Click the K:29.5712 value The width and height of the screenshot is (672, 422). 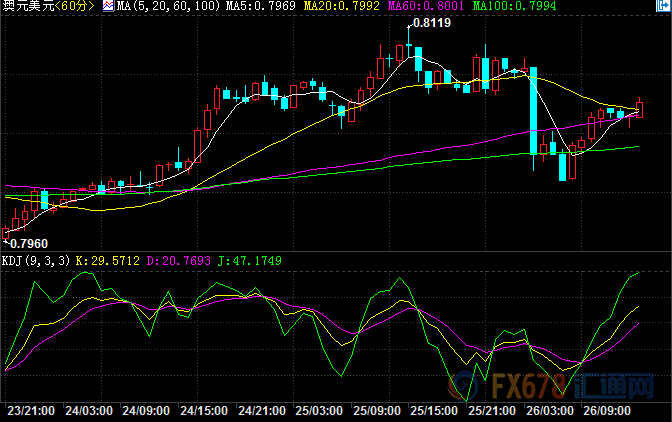tap(108, 260)
